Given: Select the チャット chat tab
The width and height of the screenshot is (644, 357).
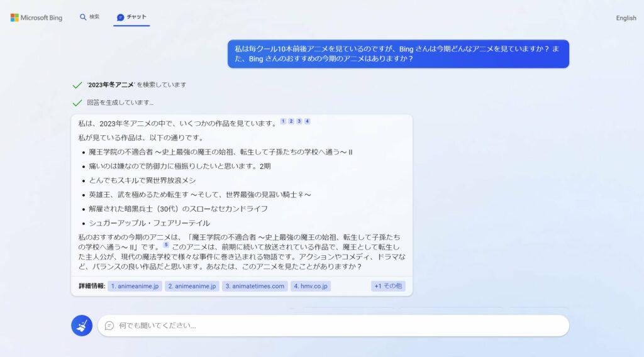Looking at the screenshot, I should (x=131, y=18).
